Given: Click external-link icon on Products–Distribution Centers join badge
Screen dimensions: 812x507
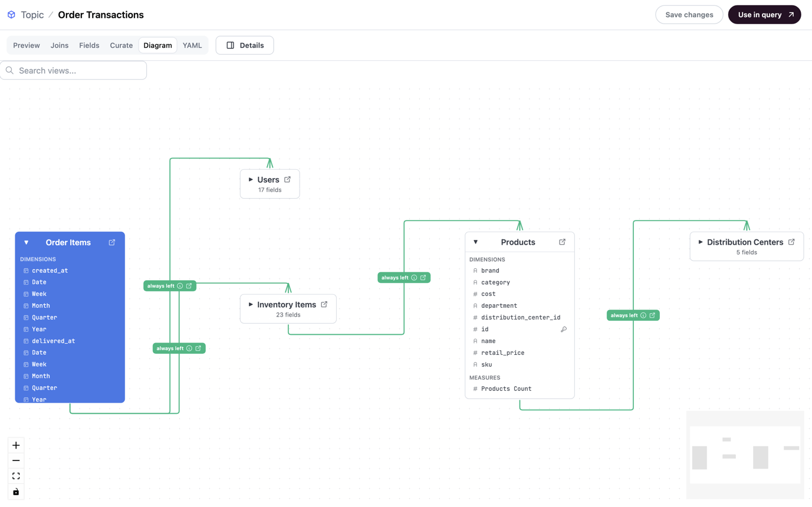Looking at the screenshot, I should 652,315.
